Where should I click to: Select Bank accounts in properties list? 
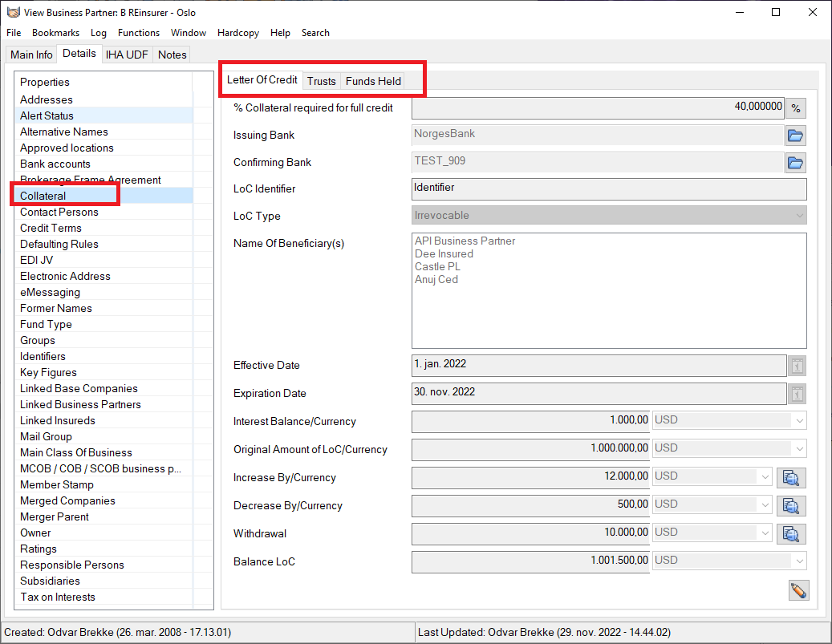pyautogui.click(x=55, y=164)
